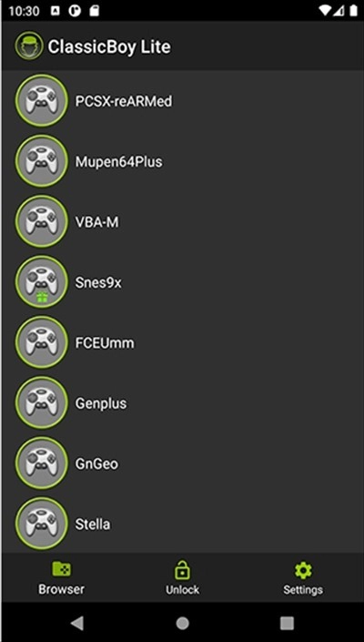The width and height of the screenshot is (364, 642).
Task: Open the ClassicBoy Lite logo icon
Action: [29, 46]
